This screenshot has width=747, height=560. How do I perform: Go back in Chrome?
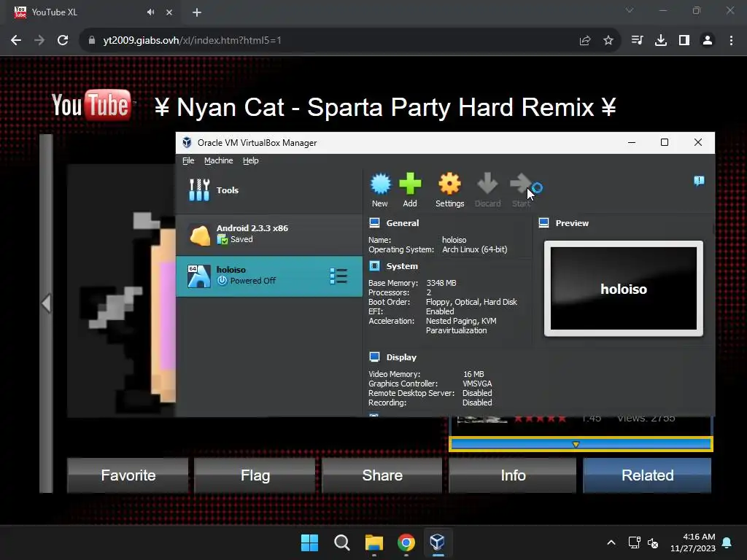pyautogui.click(x=16, y=41)
